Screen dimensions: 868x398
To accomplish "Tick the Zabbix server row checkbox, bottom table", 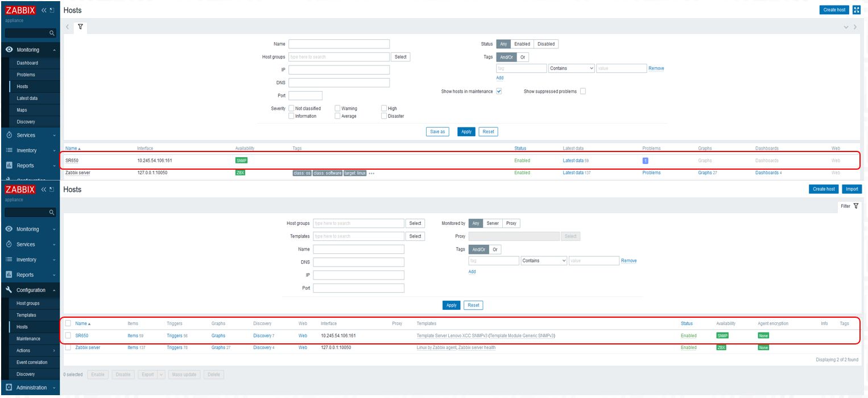I will click(x=68, y=347).
